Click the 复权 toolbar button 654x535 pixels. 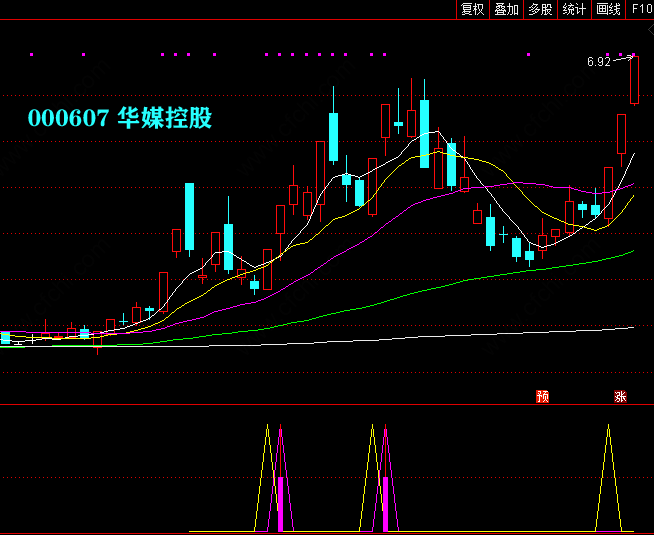click(x=472, y=9)
